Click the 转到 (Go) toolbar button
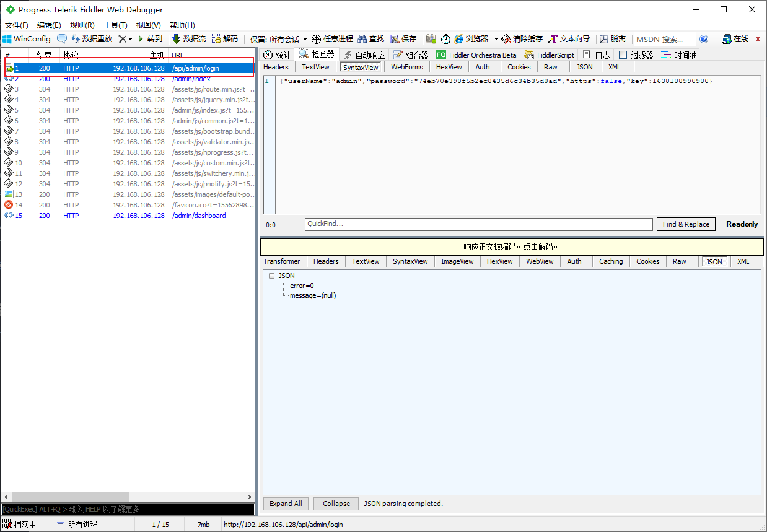Image resolution: width=767 pixels, height=532 pixels. pos(149,39)
